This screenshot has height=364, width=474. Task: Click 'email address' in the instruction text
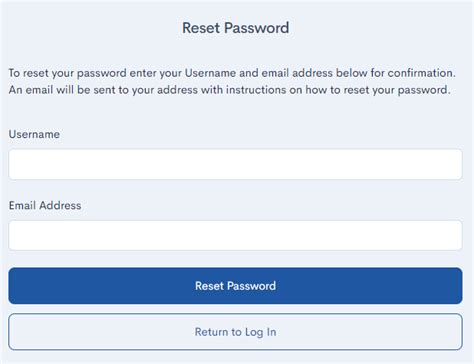click(297, 73)
